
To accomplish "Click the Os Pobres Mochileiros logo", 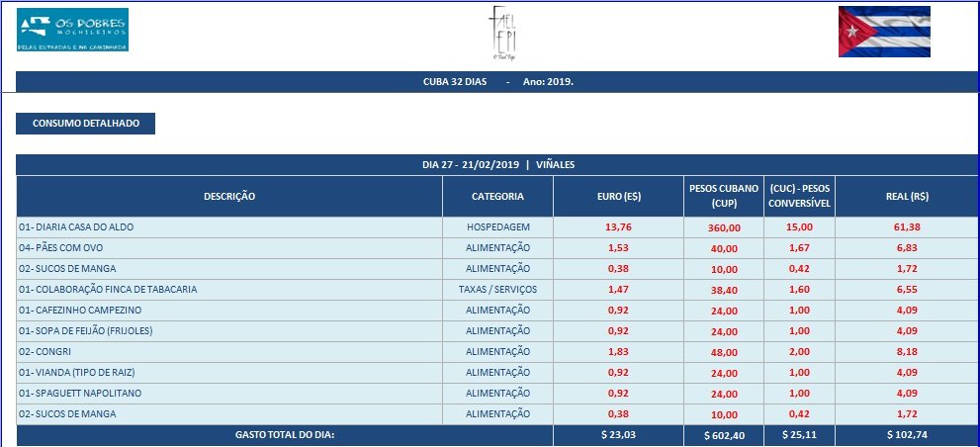I will [72, 30].
